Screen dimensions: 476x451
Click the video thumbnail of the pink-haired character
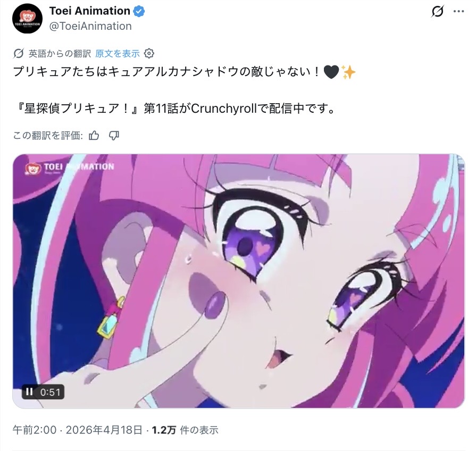pos(239,281)
